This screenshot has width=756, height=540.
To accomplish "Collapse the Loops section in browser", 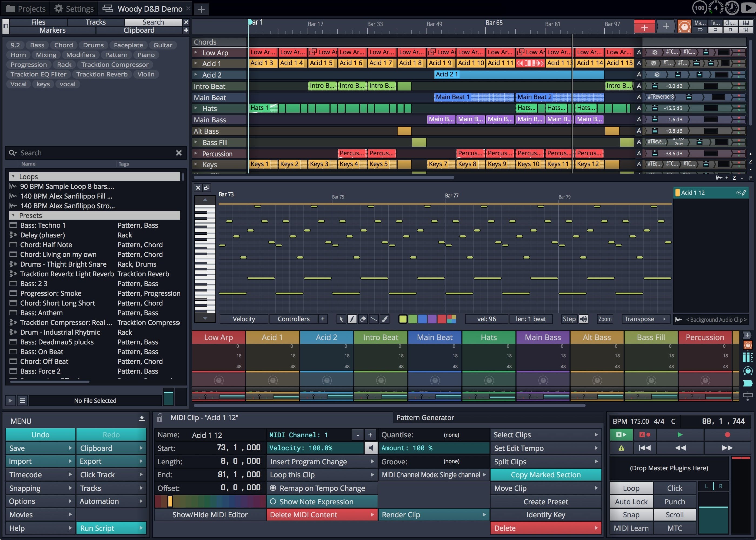I will pyautogui.click(x=13, y=177).
